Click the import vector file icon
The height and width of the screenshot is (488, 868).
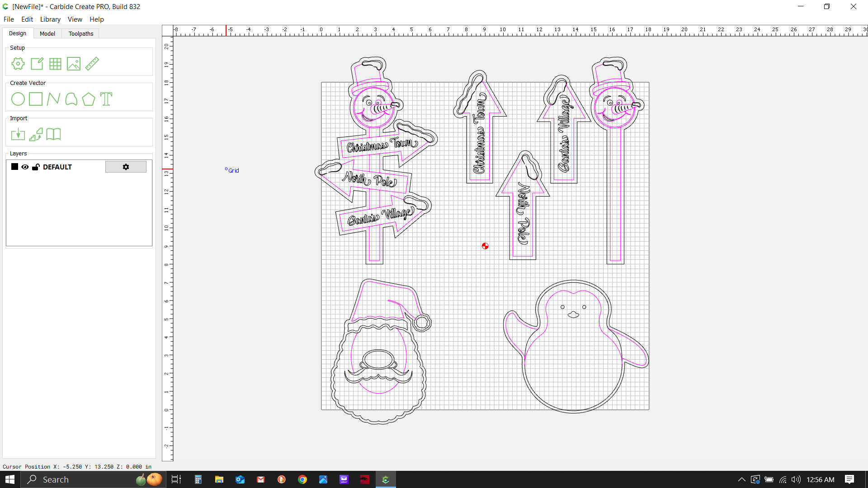(x=18, y=134)
